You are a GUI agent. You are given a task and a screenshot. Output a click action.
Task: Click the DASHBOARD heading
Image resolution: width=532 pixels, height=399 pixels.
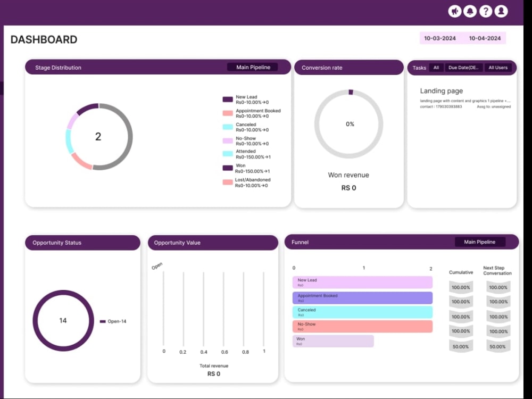tap(44, 39)
